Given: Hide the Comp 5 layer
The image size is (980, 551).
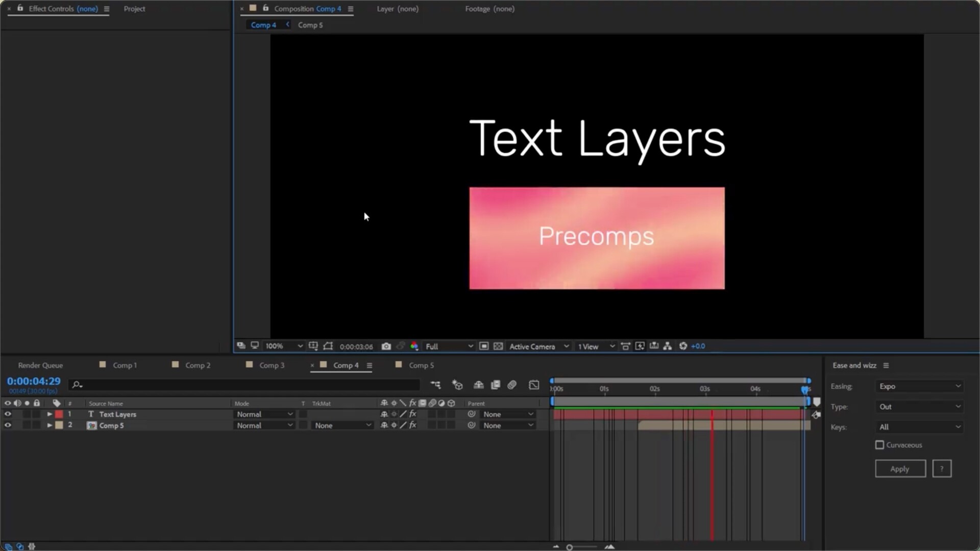Looking at the screenshot, I should click(8, 425).
